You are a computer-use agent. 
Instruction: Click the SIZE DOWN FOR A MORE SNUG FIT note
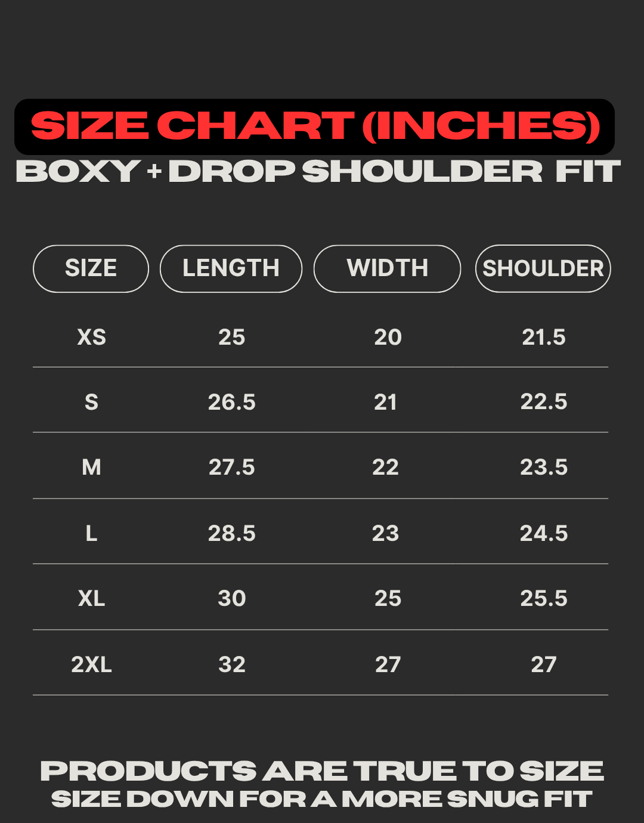pyautogui.click(x=322, y=799)
